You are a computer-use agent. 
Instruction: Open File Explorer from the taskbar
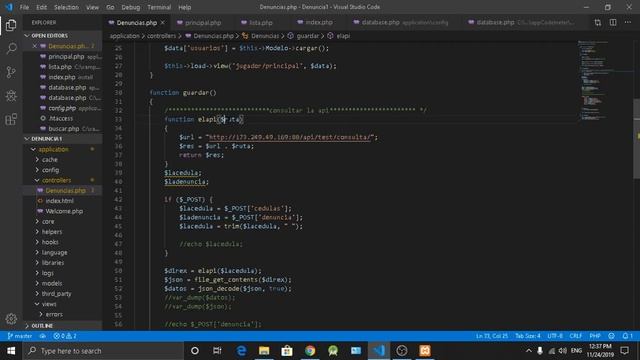264,351
